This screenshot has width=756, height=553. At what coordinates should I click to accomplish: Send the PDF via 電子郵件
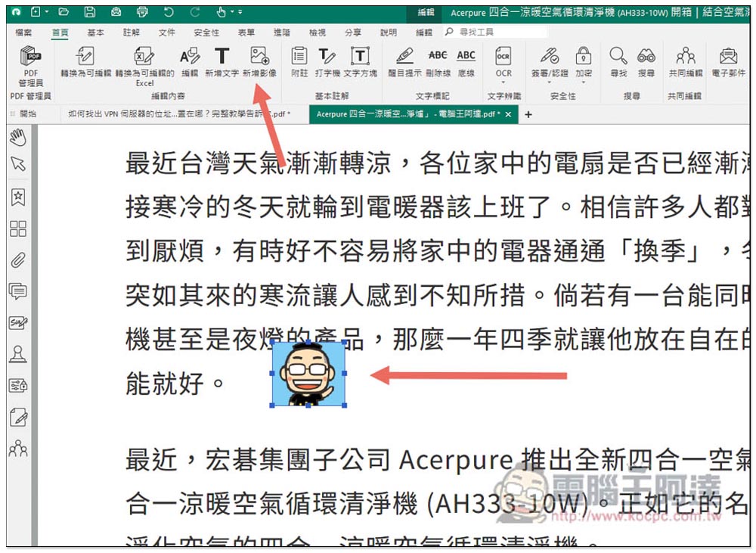click(728, 61)
